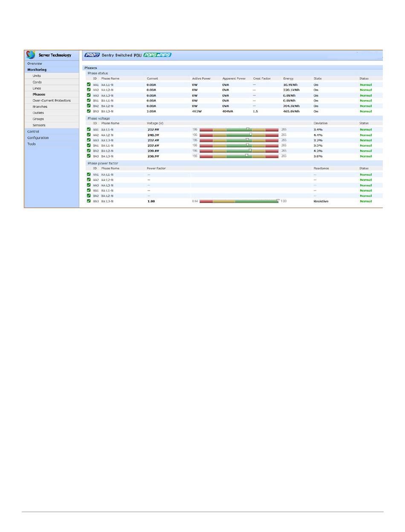Screen dimensions: 405x532
Task: Click the Crest Factor column header
Action: (262, 78)
